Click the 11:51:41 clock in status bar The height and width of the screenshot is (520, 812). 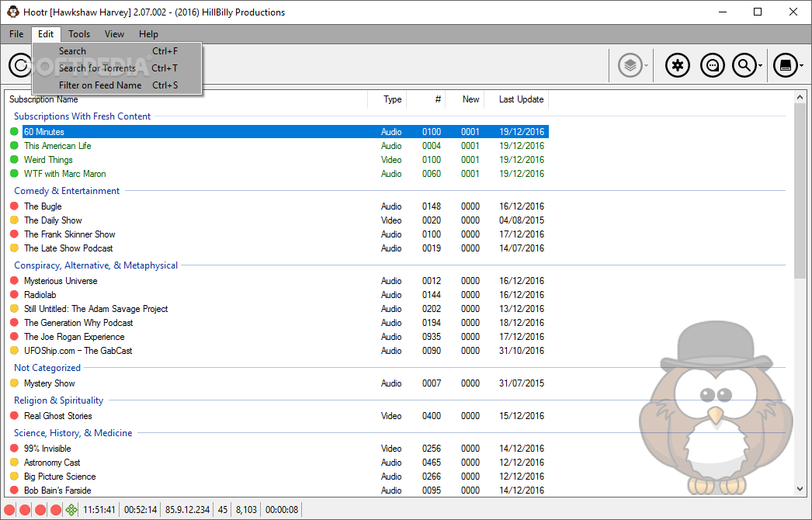[99, 510]
